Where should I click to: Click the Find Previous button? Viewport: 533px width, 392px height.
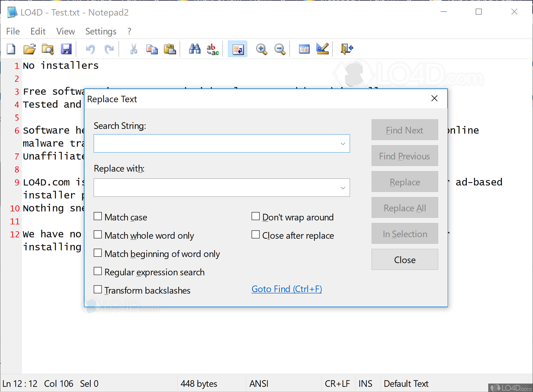(405, 156)
